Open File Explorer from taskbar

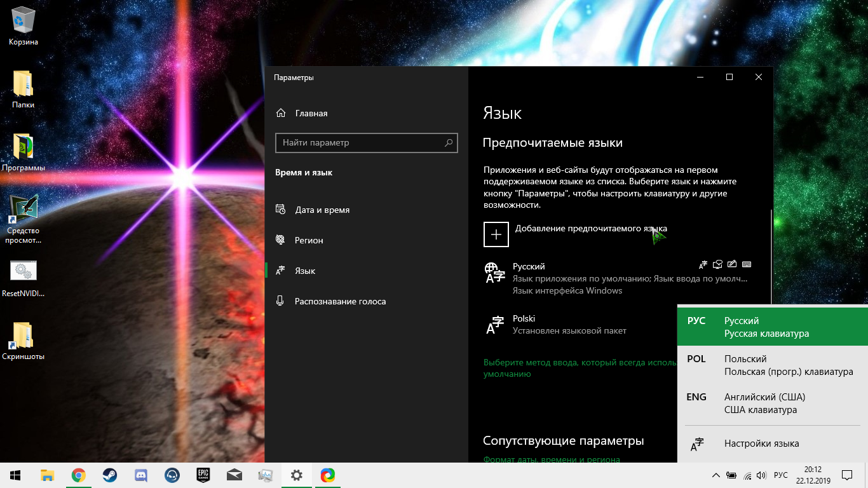tap(47, 475)
